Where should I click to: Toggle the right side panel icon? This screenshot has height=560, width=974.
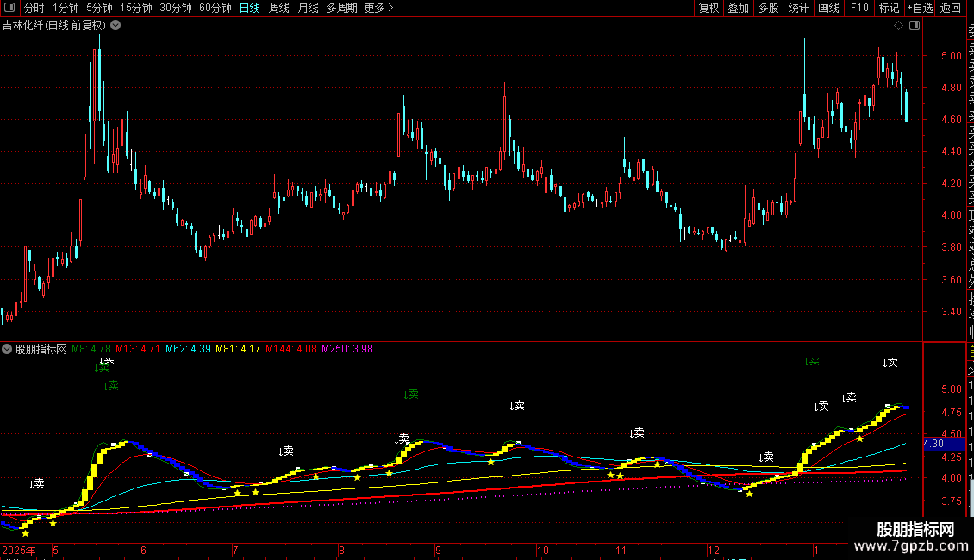point(915,26)
